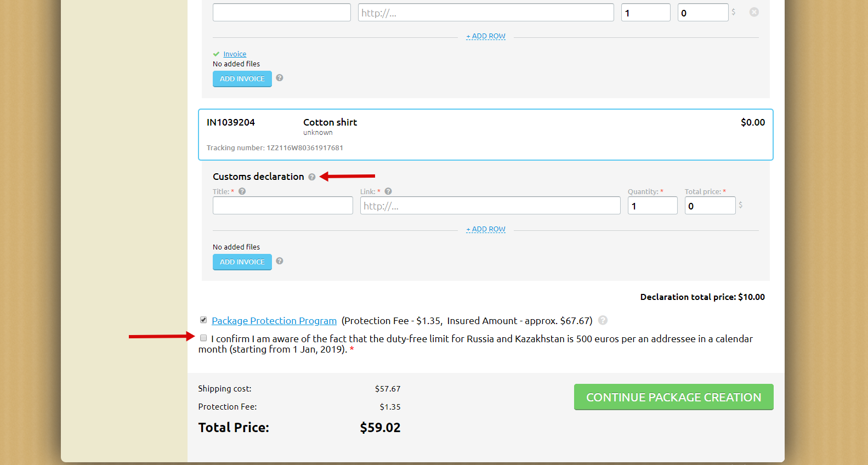Click CONTINUE PACKAGE CREATION button
Screen dimensions: 868x465
(x=673, y=397)
